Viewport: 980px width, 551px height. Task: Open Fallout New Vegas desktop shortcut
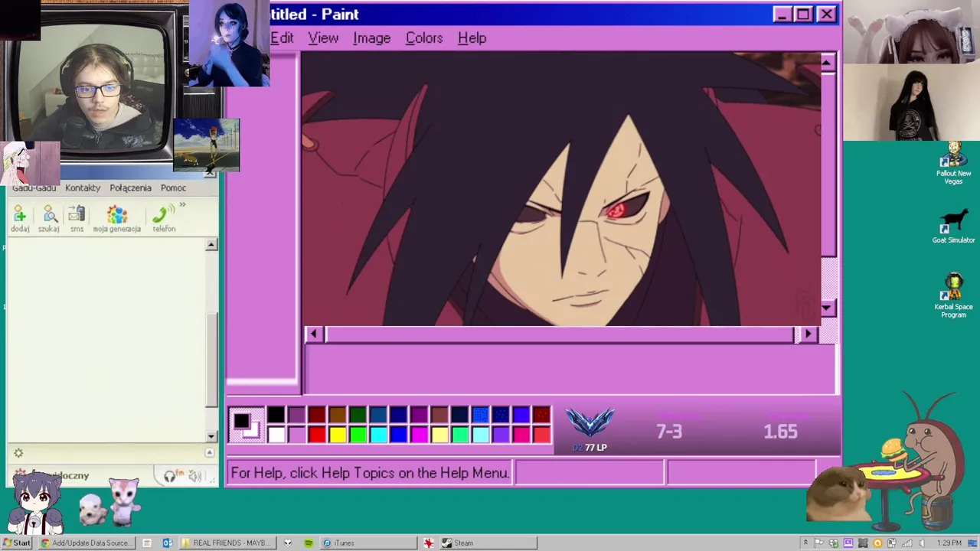953,162
